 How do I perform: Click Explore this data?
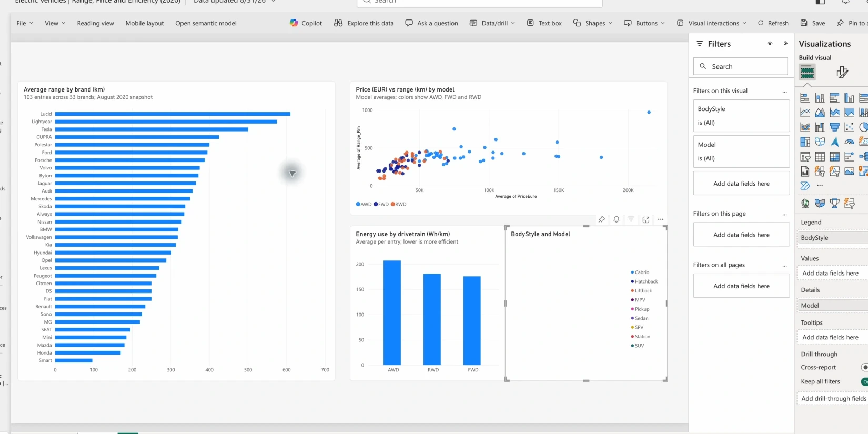364,23
